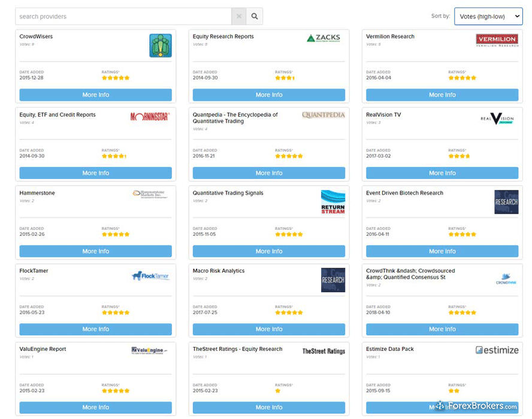Click the Estimize logo
The height and width of the screenshot is (419, 532).
(497, 350)
